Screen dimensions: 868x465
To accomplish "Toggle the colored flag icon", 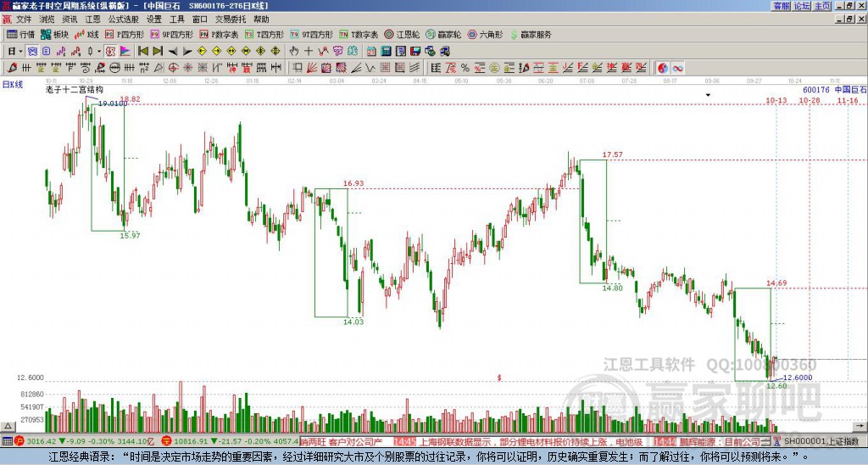I will click(125, 52).
